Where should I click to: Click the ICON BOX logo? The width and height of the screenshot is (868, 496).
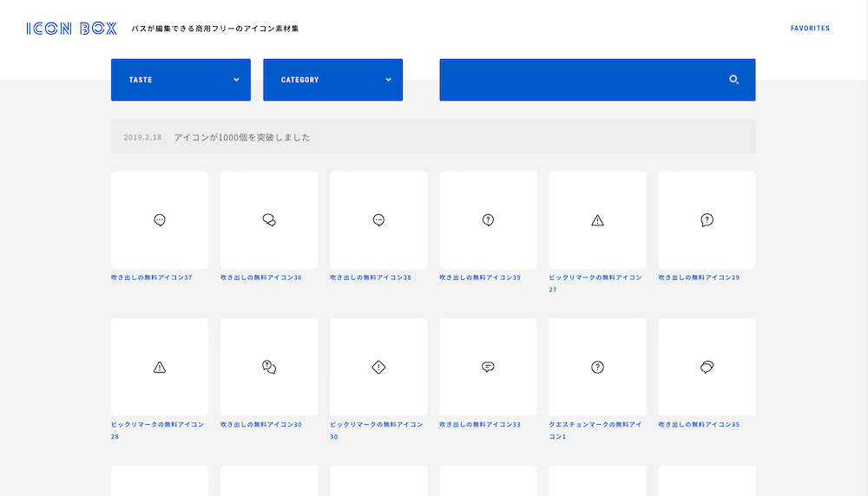(x=71, y=29)
